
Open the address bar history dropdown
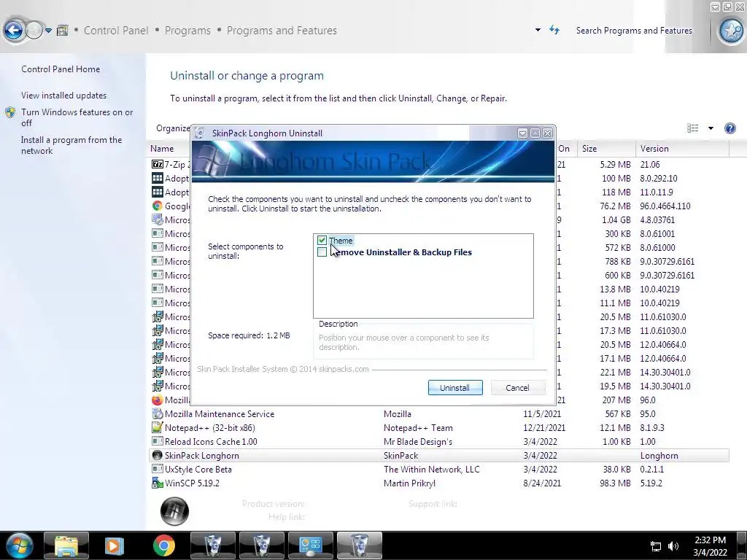538,29
